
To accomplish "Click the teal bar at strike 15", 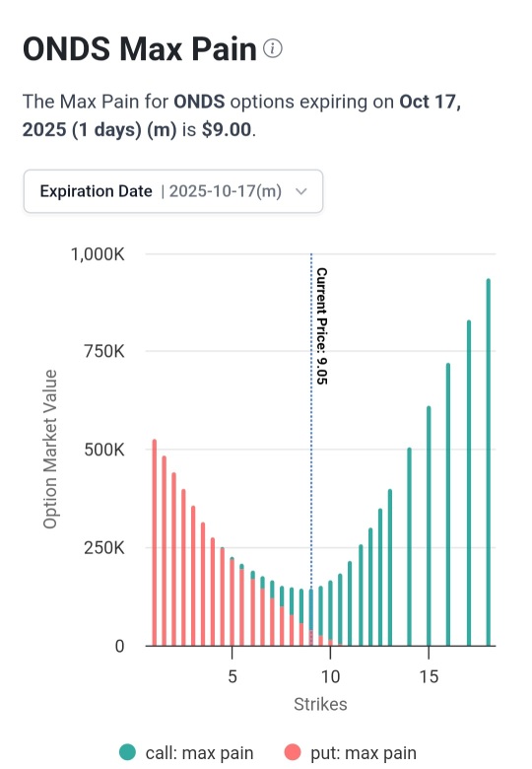I will [429, 525].
